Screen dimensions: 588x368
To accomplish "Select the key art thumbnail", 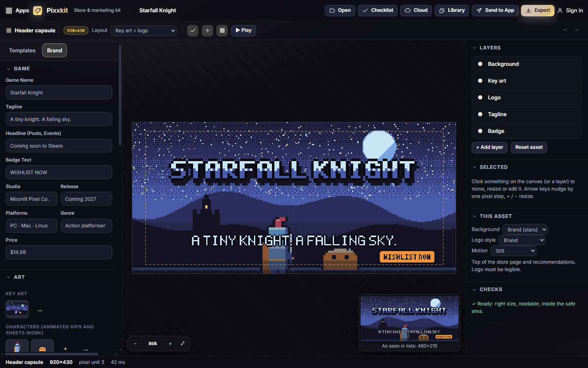I will (x=17, y=309).
